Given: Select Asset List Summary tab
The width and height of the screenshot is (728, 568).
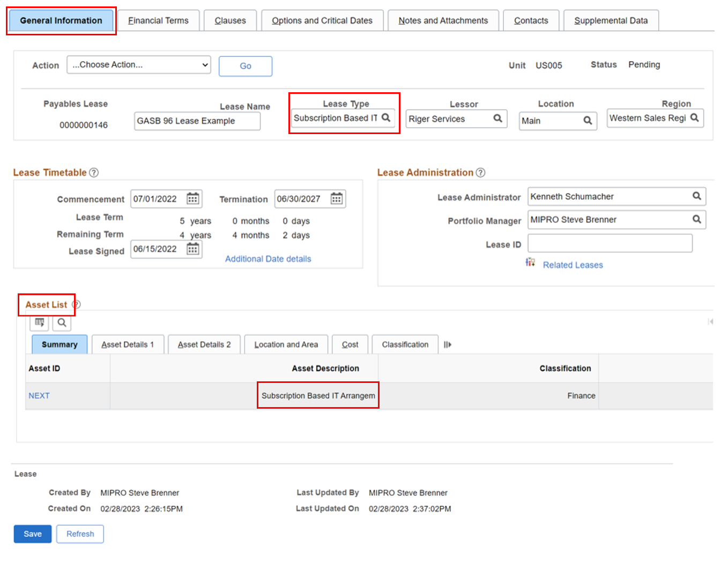Looking at the screenshot, I should [x=60, y=344].
